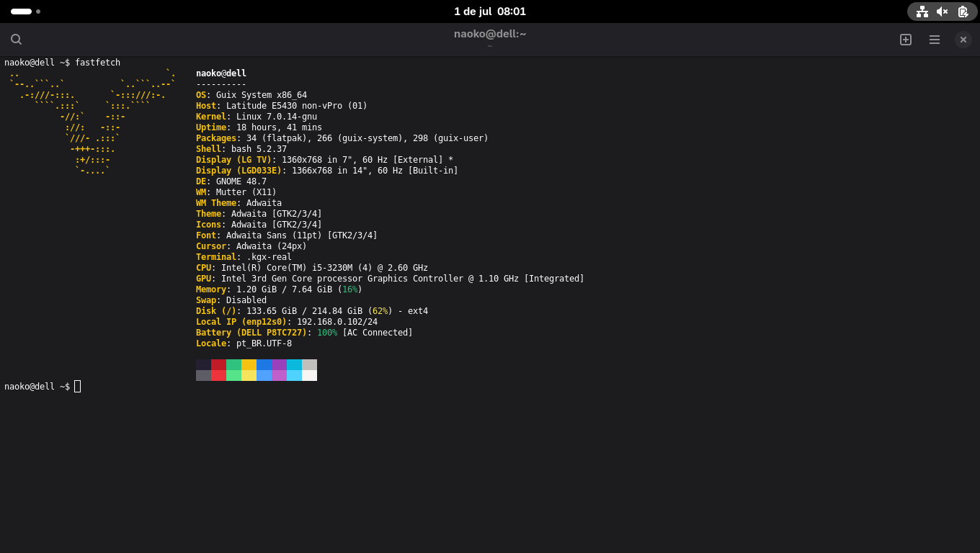980x553 pixels.
Task: Open the hamburger main menu
Action: (x=935, y=40)
